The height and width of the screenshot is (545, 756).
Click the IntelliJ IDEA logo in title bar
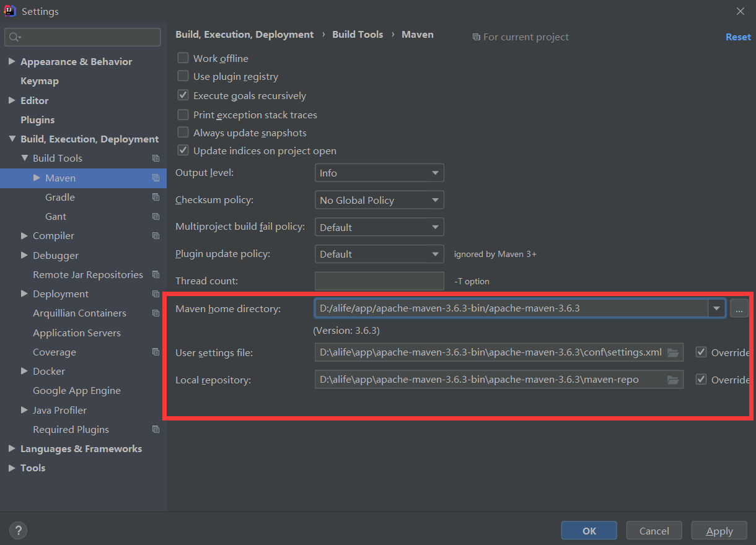pos(10,11)
